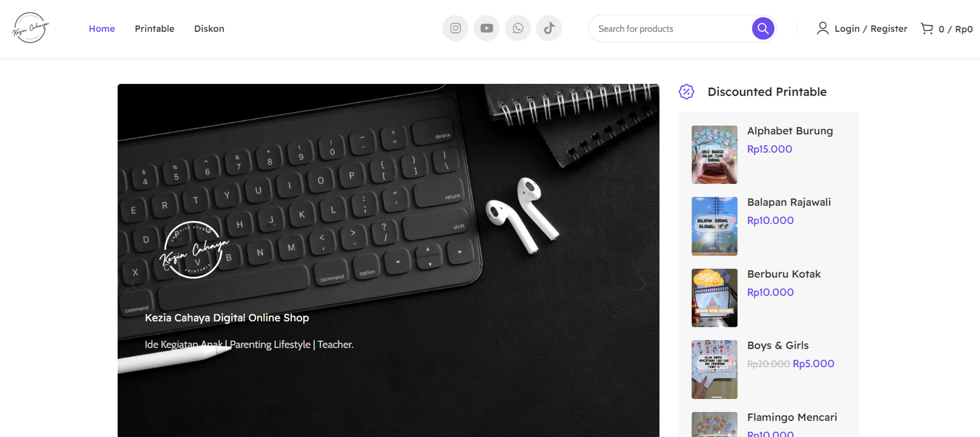Image resolution: width=980 pixels, height=437 pixels.
Task: Open the Instagram social icon
Action: [x=456, y=28]
